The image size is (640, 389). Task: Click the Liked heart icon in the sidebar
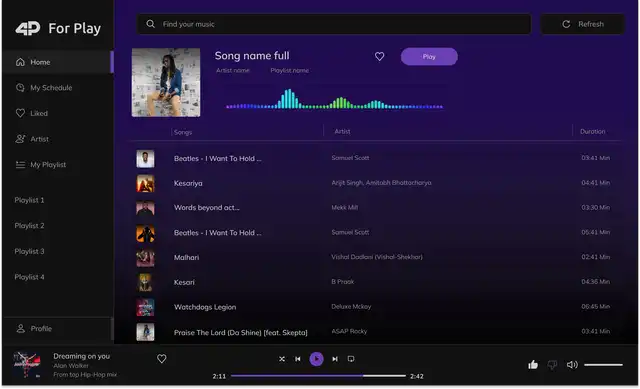[x=20, y=113]
